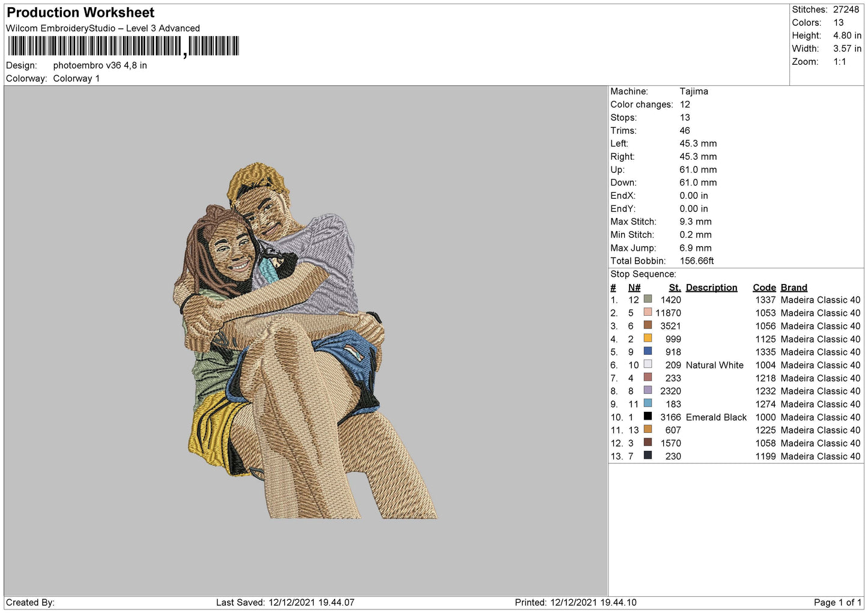Click the Left value '45.3 mm'
868x613 pixels.
pos(698,143)
